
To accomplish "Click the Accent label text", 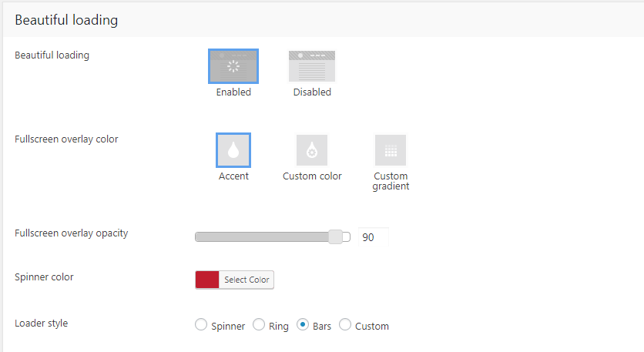I will coord(233,176).
